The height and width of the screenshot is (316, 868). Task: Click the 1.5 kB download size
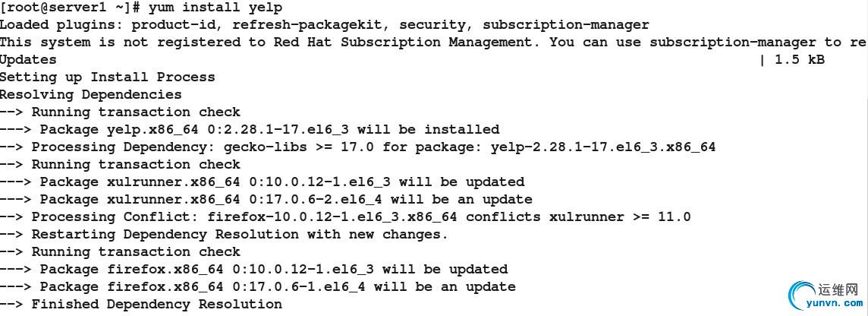(800, 60)
